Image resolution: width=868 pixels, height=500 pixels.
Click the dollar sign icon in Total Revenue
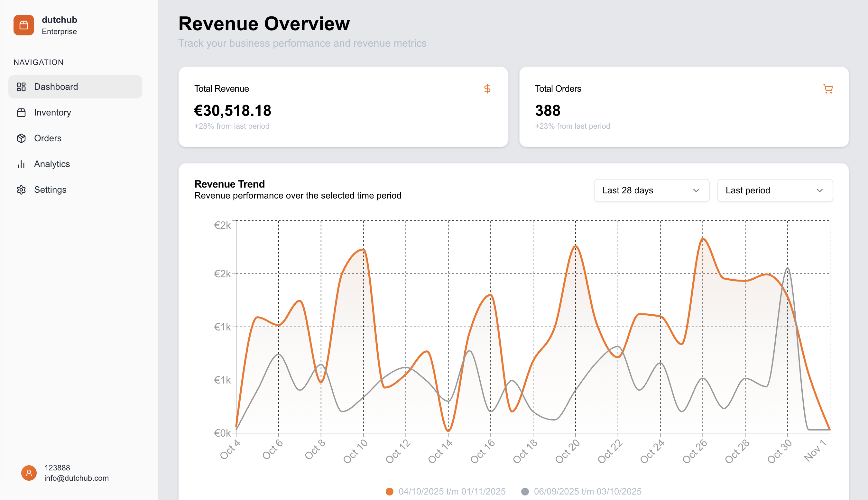click(x=487, y=89)
